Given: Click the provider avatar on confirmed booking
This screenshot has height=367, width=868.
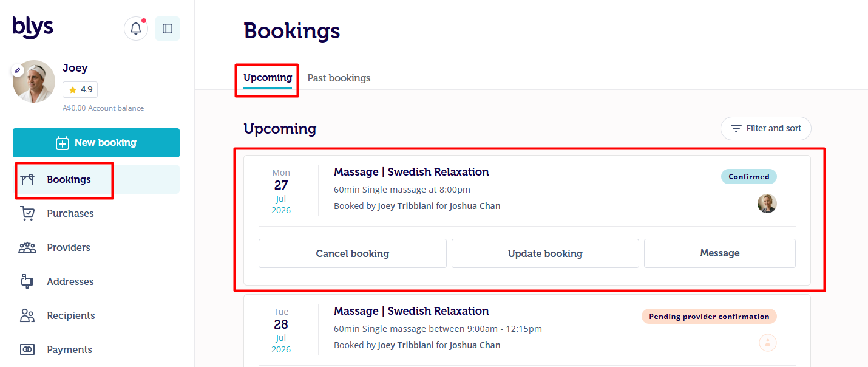Looking at the screenshot, I should (x=767, y=204).
